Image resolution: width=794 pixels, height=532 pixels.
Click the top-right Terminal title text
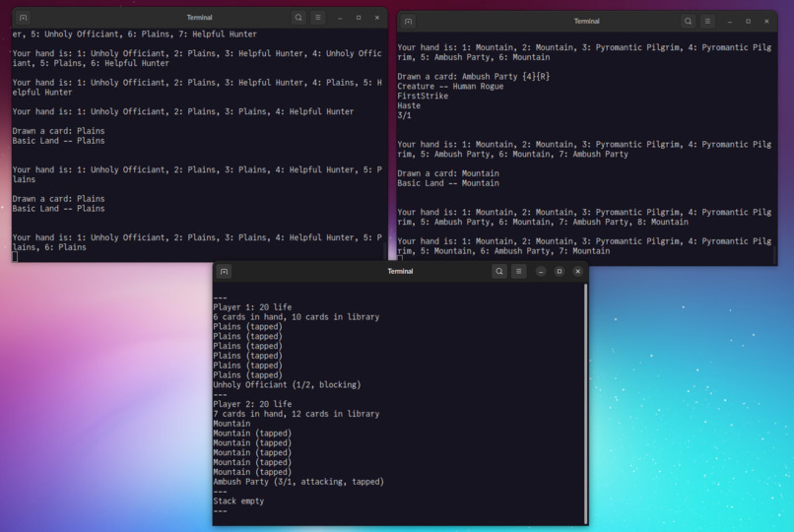click(x=586, y=22)
